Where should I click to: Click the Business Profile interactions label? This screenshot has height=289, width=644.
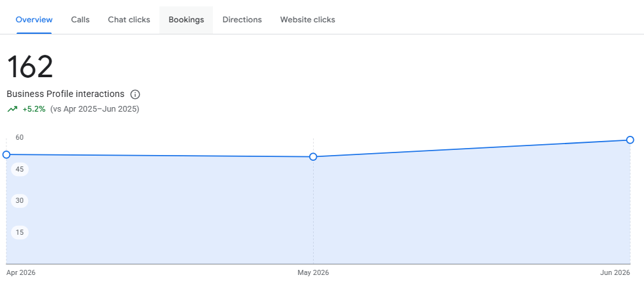(66, 94)
